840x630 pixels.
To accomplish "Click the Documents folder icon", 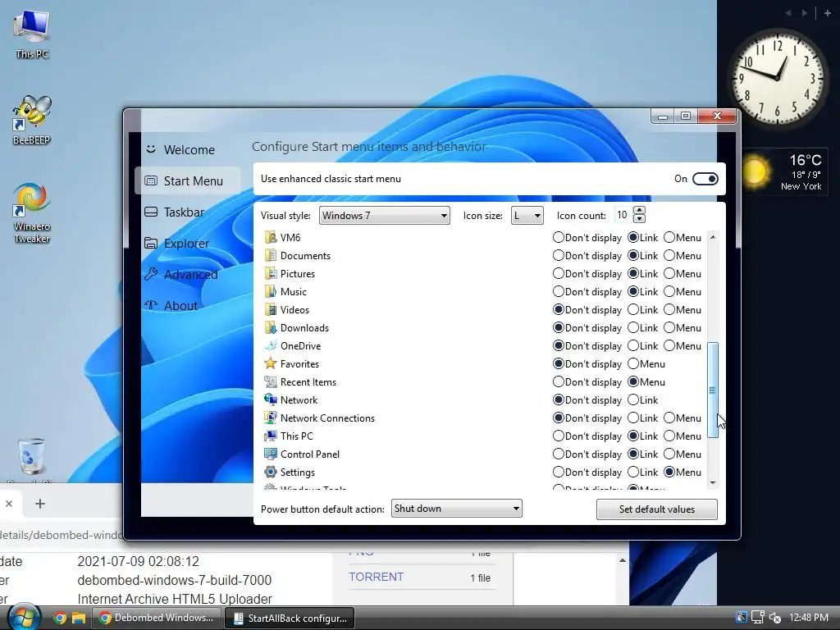I will tap(271, 256).
